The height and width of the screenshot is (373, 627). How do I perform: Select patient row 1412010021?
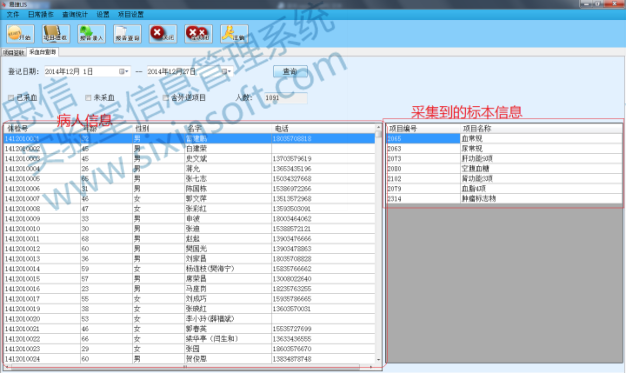tap(189, 329)
